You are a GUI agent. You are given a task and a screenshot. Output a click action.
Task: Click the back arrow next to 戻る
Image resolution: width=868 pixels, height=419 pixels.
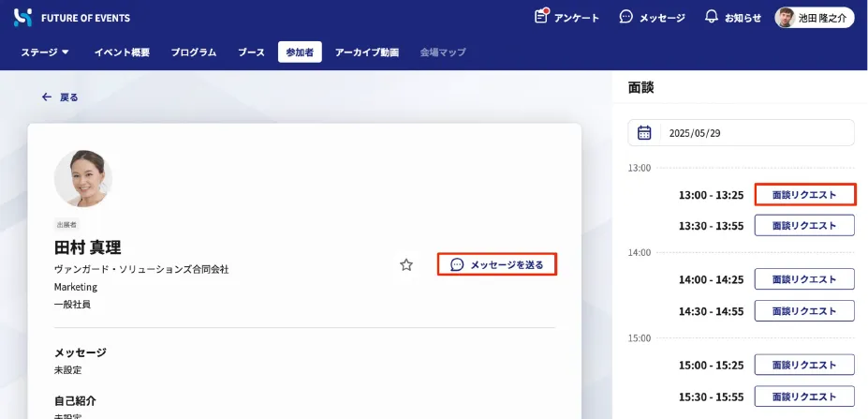(47, 97)
